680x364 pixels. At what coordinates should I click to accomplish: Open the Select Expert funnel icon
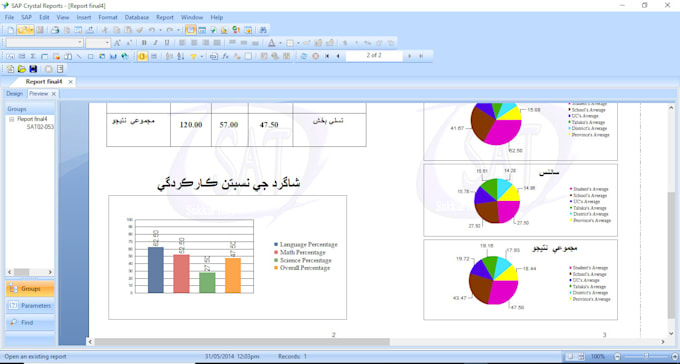[x=193, y=56]
